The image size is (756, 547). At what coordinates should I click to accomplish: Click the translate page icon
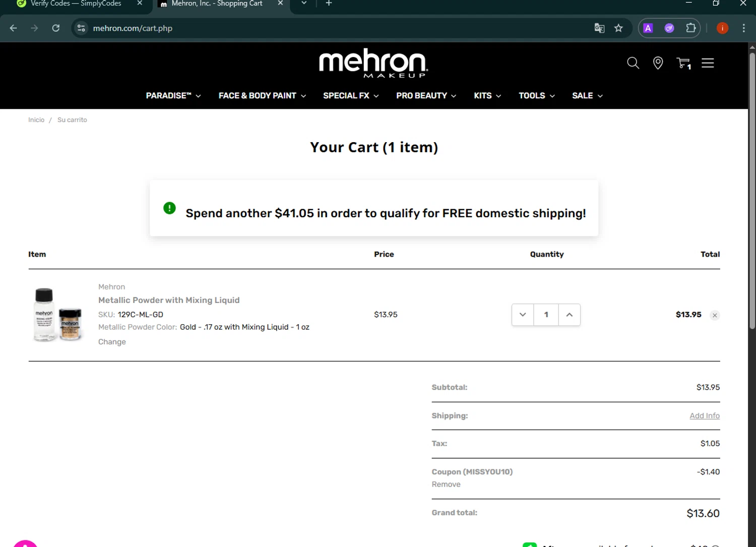pyautogui.click(x=599, y=28)
